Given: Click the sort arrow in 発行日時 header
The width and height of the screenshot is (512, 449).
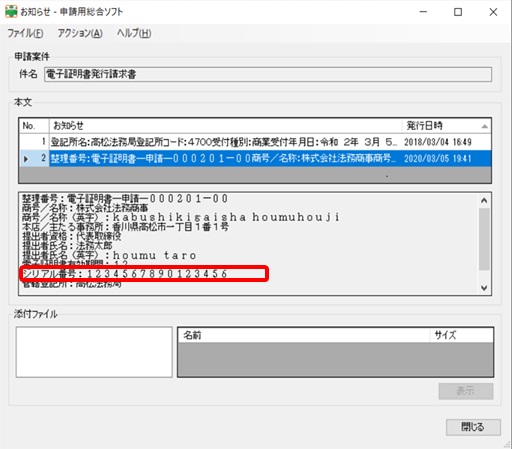Looking at the screenshot, I should point(484,126).
